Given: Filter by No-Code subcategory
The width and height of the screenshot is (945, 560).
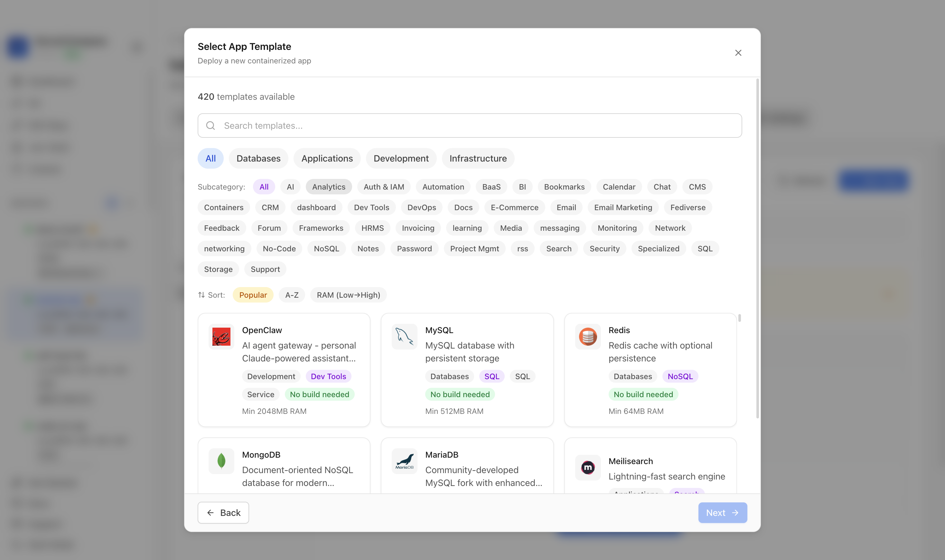Looking at the screenshot, I should [279, 248].
